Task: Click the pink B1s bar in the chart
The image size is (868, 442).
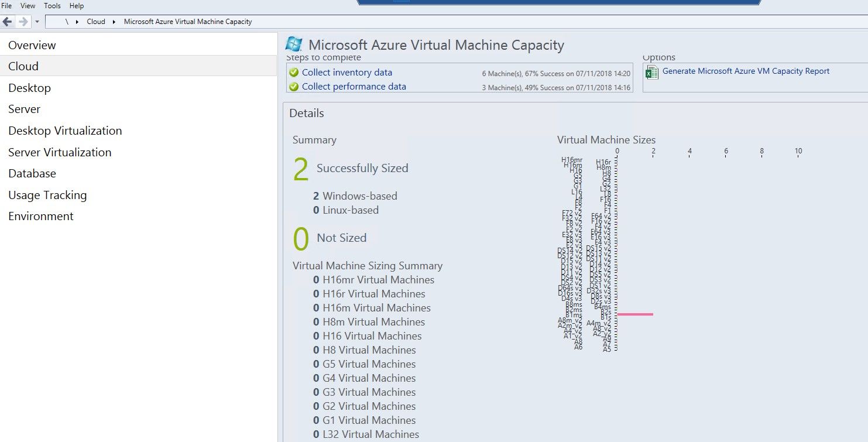Action: pyautogui.click(x=635, y=314)
